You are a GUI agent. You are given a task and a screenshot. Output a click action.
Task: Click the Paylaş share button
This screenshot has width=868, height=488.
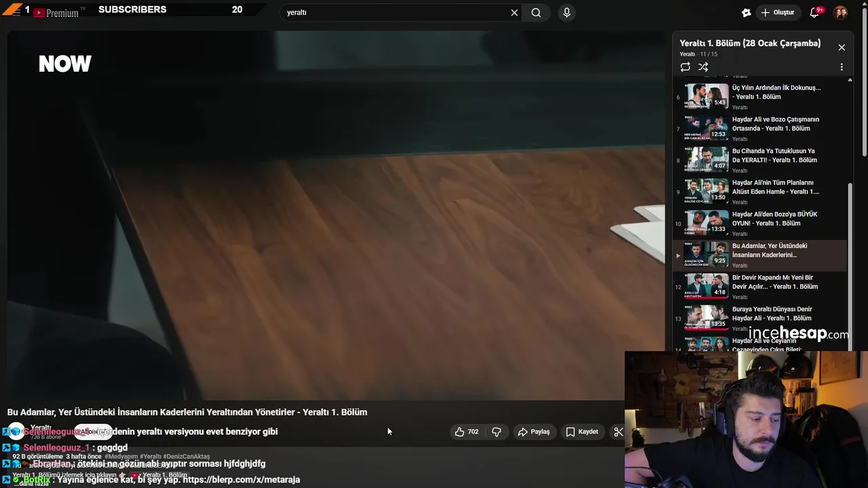click(534, 432)
